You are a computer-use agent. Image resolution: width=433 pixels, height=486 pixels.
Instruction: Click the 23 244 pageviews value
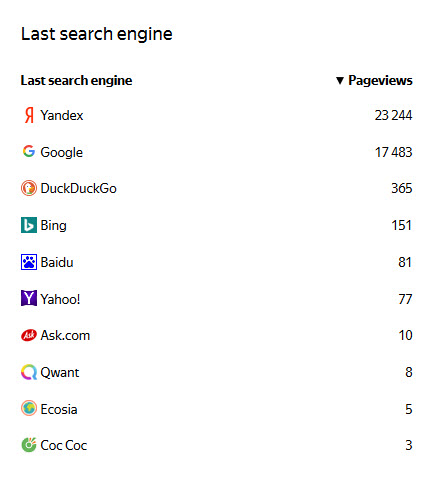tap(393, 115)
